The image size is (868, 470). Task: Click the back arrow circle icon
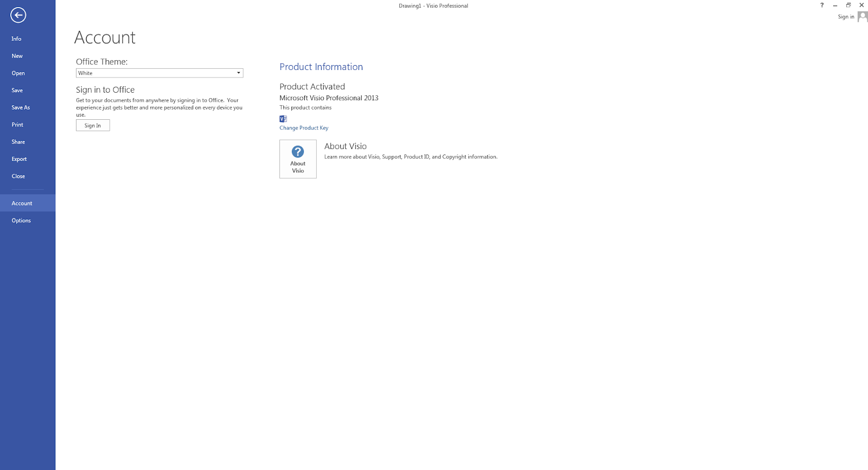(18, 15)
